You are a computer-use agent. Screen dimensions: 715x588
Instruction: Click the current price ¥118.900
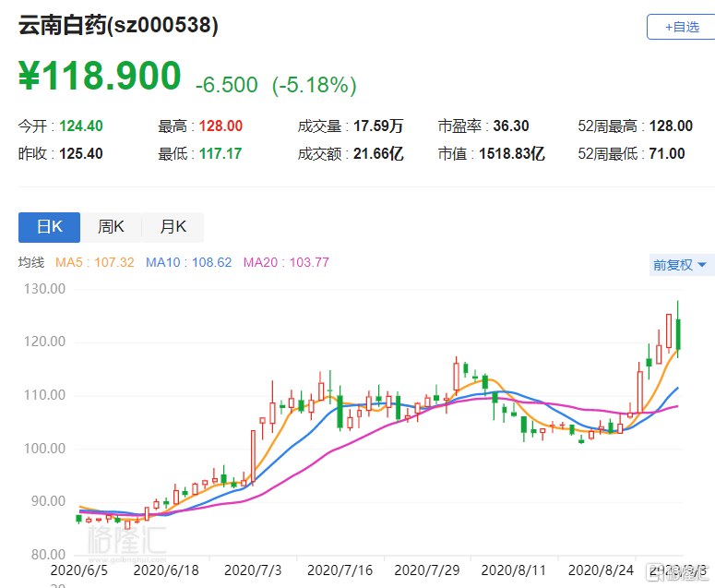(100, 76)
